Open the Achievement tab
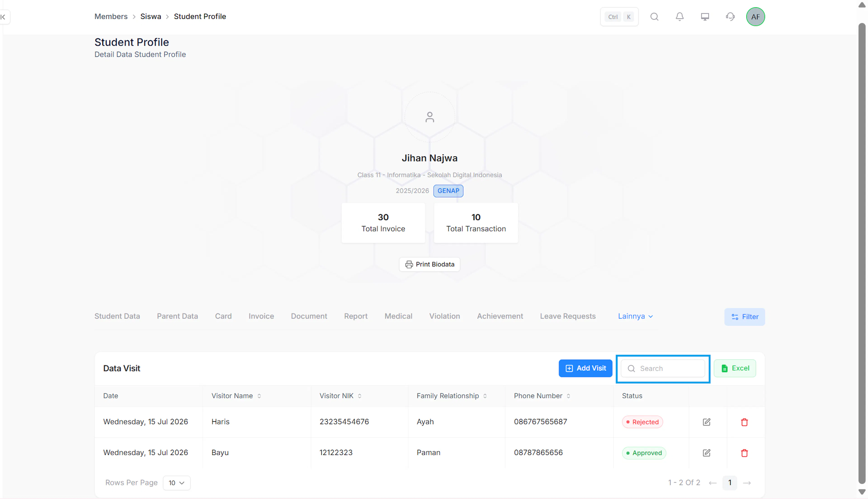868x499 pixels. pyautogui.click(x=500, y=316)
